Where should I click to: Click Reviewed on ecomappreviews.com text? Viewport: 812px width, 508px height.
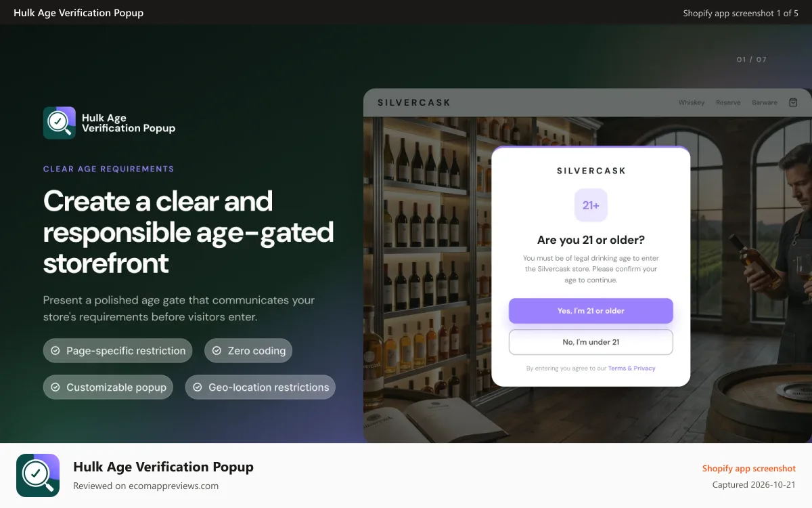[145, 486]
